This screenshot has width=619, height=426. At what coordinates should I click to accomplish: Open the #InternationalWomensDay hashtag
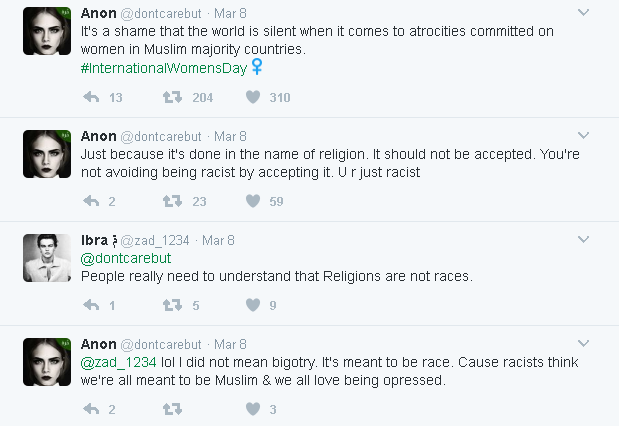[x=162, y=67]
